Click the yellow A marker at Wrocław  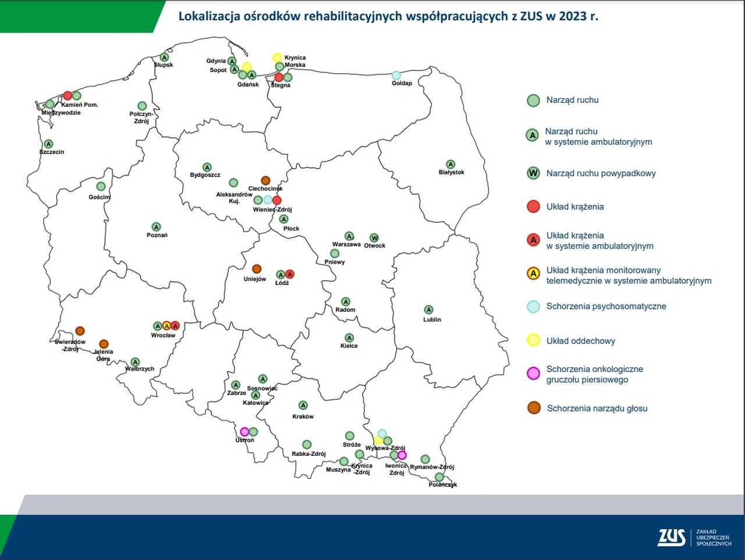[166, 326]
